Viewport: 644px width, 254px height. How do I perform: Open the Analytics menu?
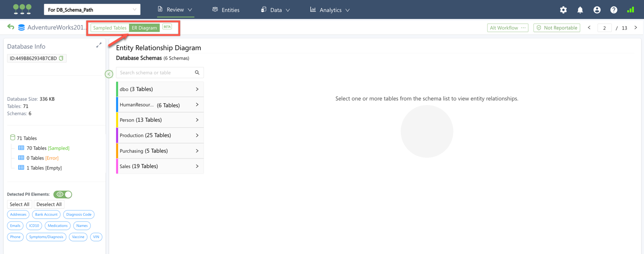330,10
